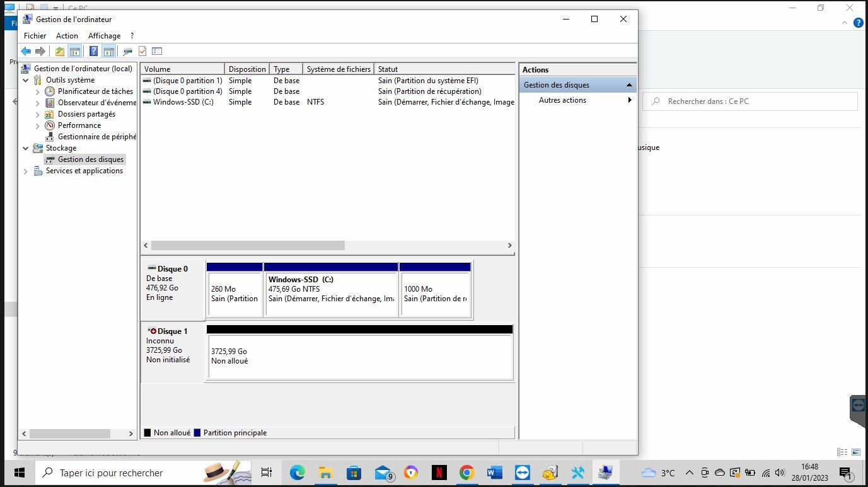Screen dimensions: 868x487
Task: Click the Task View icon in the taskbar
Action: (x=267, y=473)
